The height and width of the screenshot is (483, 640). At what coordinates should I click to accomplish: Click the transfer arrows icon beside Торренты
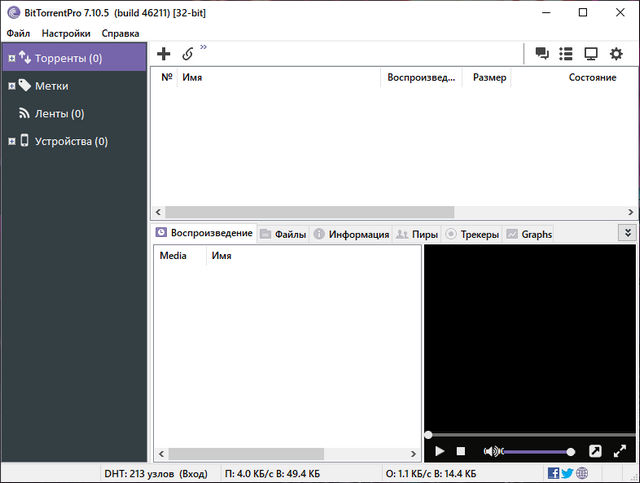coord(25,57)
